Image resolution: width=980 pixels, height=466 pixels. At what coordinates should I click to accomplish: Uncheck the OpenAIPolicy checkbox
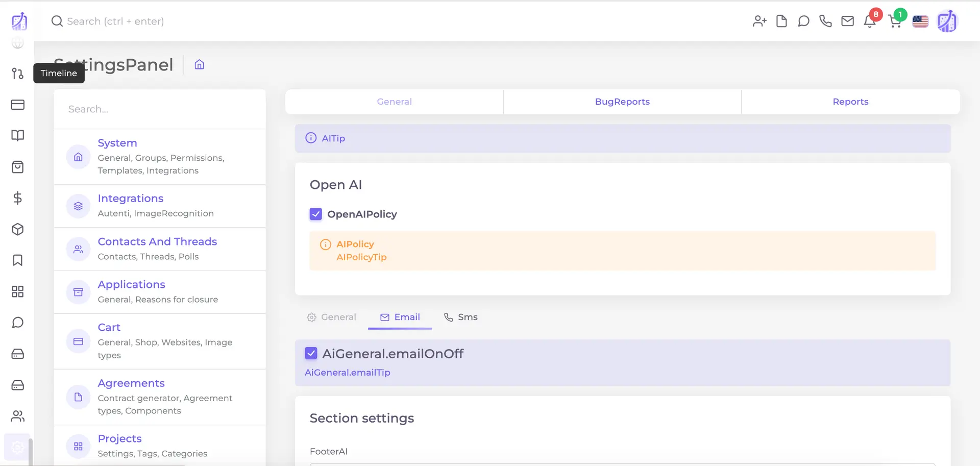(x=315, y=214)
